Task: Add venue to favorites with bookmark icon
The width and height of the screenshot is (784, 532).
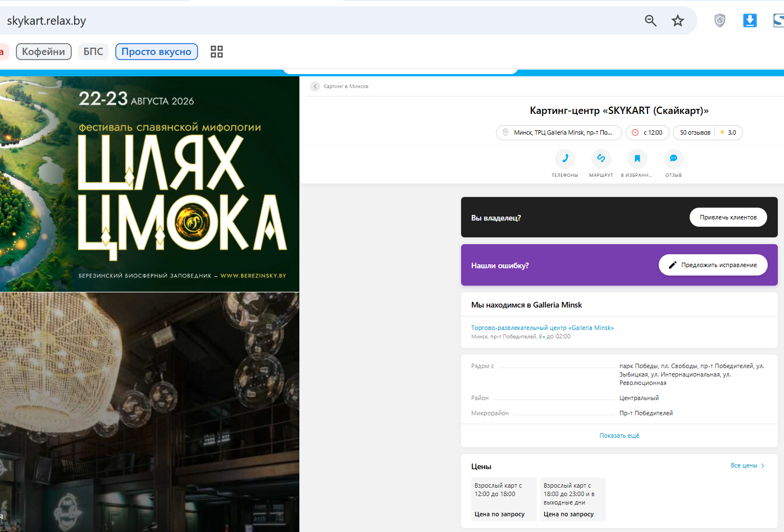Action: (x=637, y=159)
